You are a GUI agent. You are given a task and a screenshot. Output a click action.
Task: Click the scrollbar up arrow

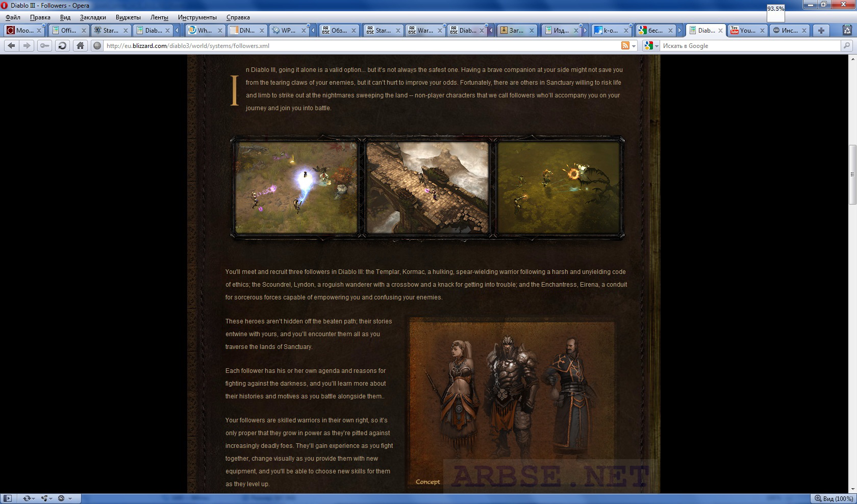click(852, 59)
